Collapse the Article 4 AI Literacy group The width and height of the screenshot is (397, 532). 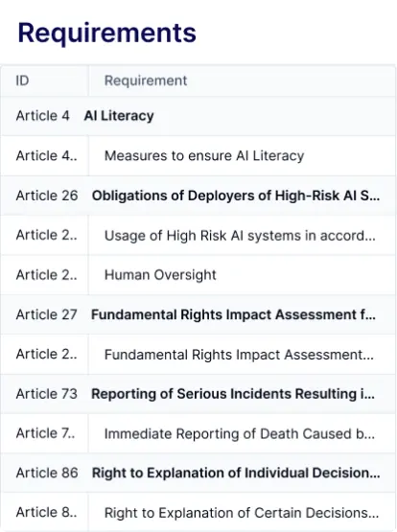[x=198, y=116]
